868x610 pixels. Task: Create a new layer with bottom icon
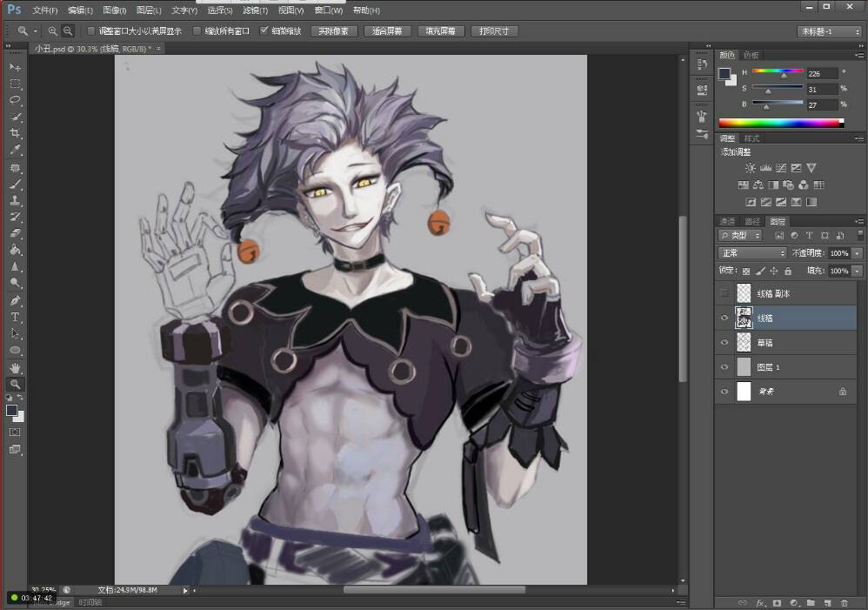[828, 603]
